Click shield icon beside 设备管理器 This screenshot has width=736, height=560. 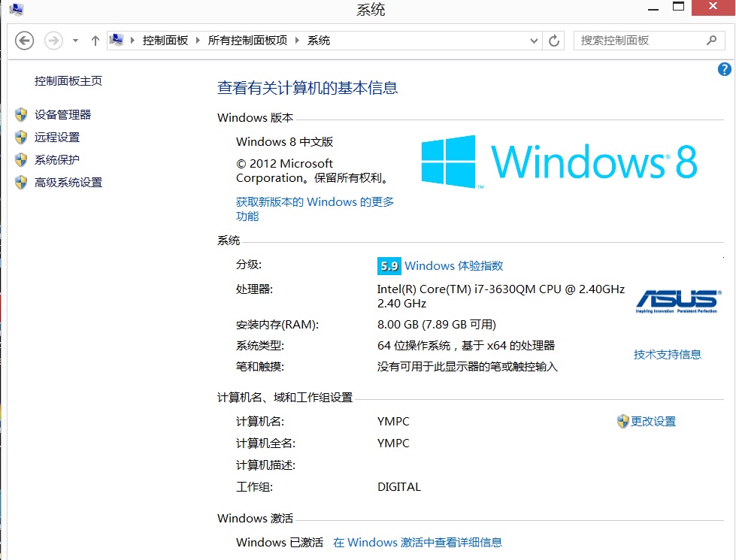[20, 114]
